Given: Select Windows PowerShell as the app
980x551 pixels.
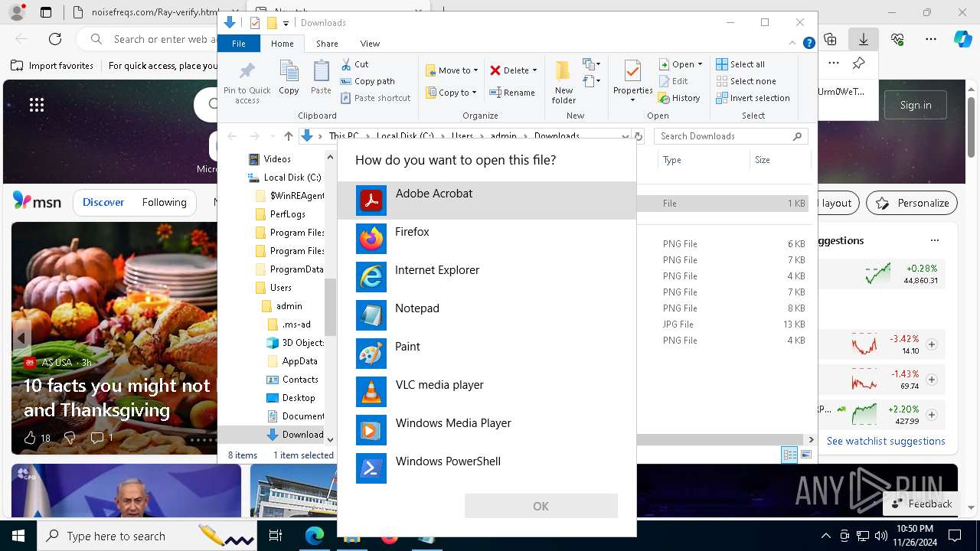Looking at the screenshot, I should point(487,468).
